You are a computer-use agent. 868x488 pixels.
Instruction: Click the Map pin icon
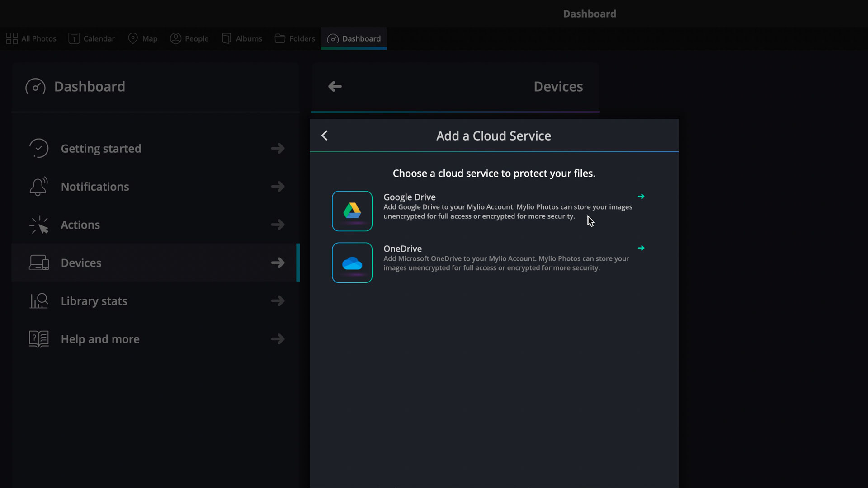click(x=133, y=38)
